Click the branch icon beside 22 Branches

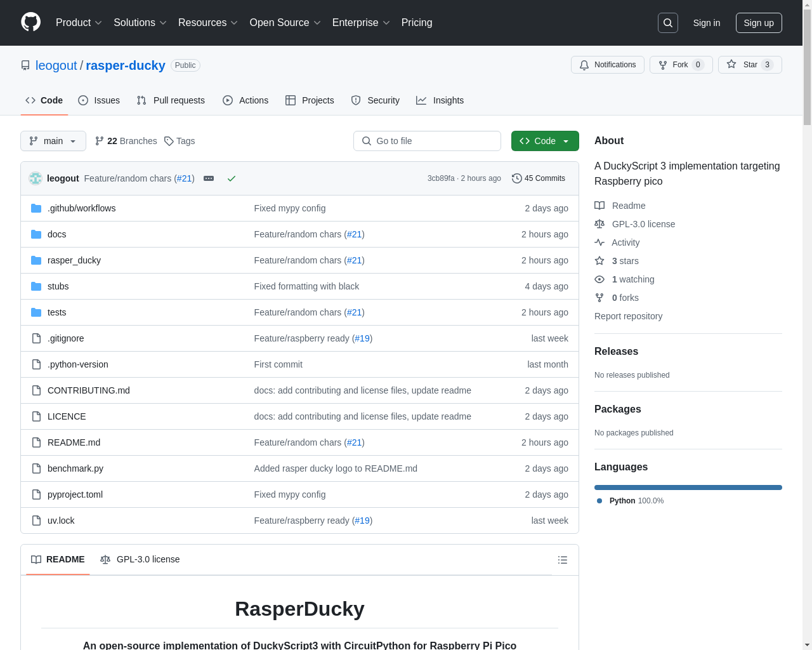pos(100,141)
